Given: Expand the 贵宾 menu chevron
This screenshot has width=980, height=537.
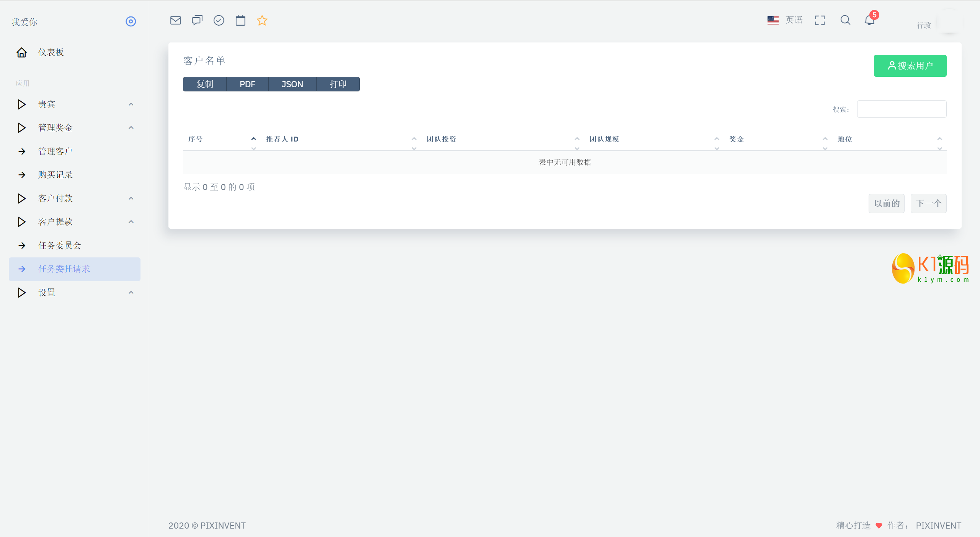Looking at the screenshot, I should coord(131,104).
